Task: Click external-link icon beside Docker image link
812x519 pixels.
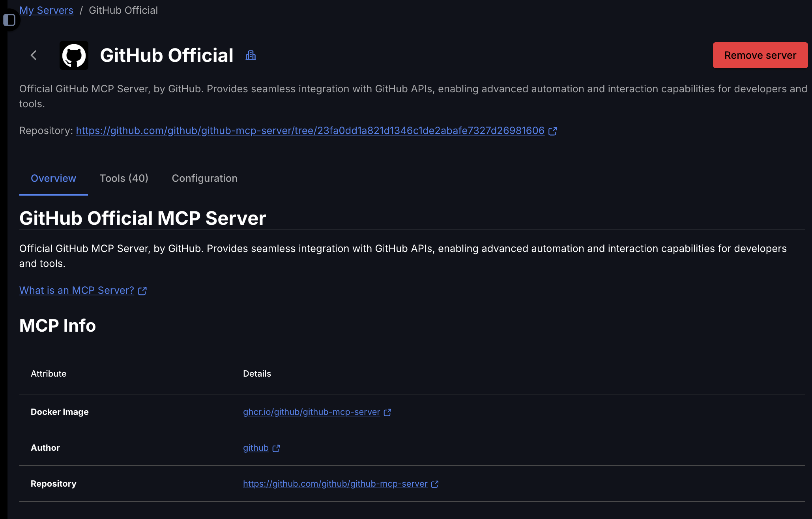Action: click(387, 412)
